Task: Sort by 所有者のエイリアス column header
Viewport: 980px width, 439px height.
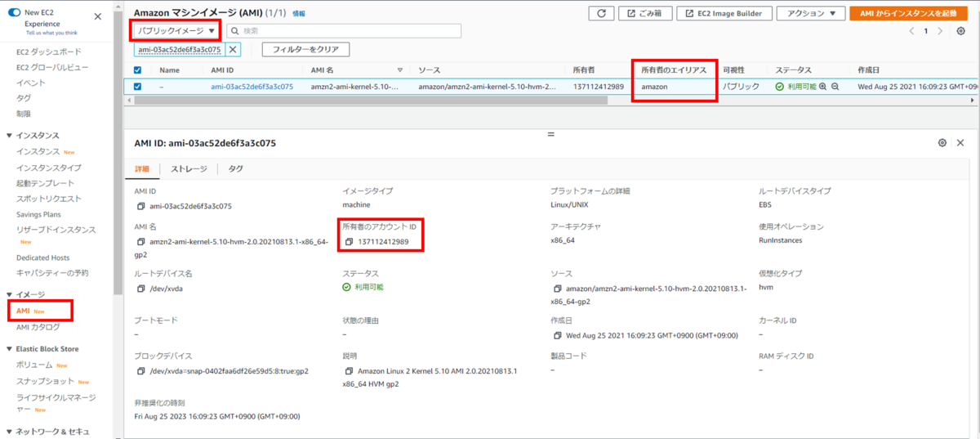Action: [x=674, y=70]
